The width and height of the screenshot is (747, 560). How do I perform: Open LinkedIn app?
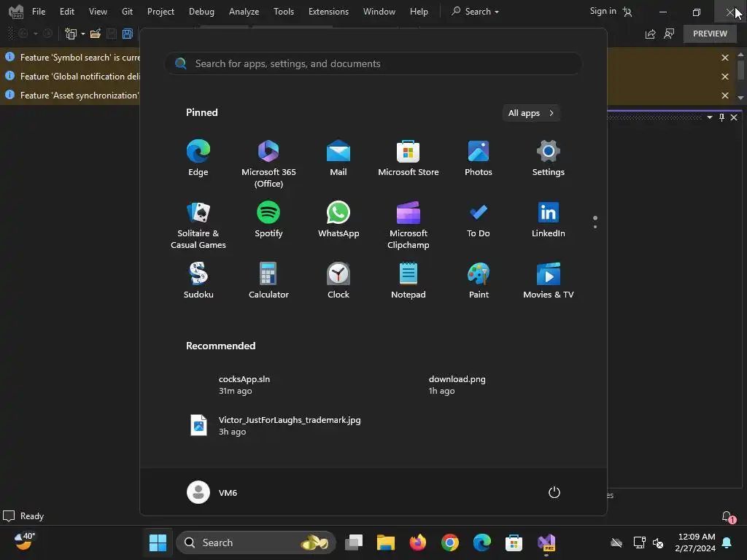pos(549,219)
